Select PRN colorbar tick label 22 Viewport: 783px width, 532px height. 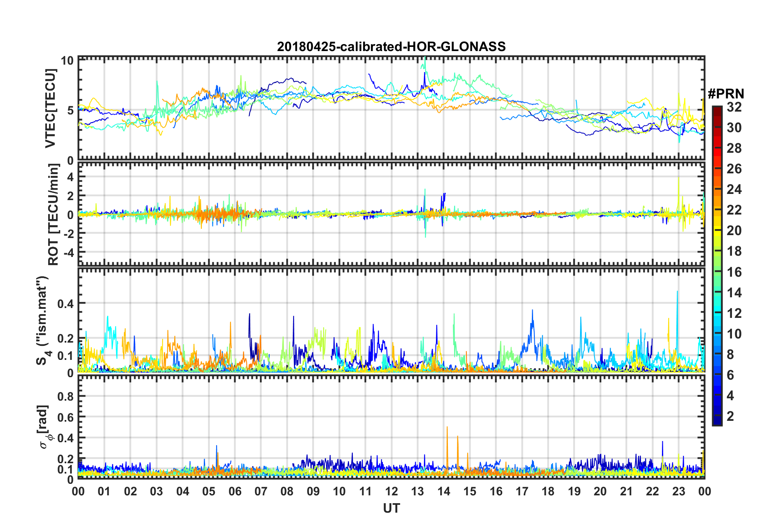734,210
